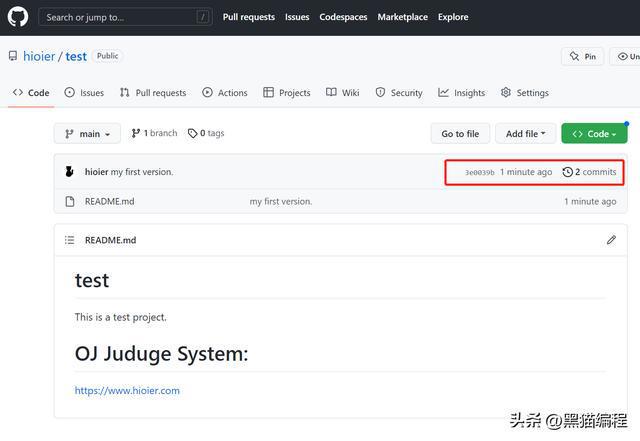
Task: View branches with the 1 branch icon
Action: click(137, 133)
